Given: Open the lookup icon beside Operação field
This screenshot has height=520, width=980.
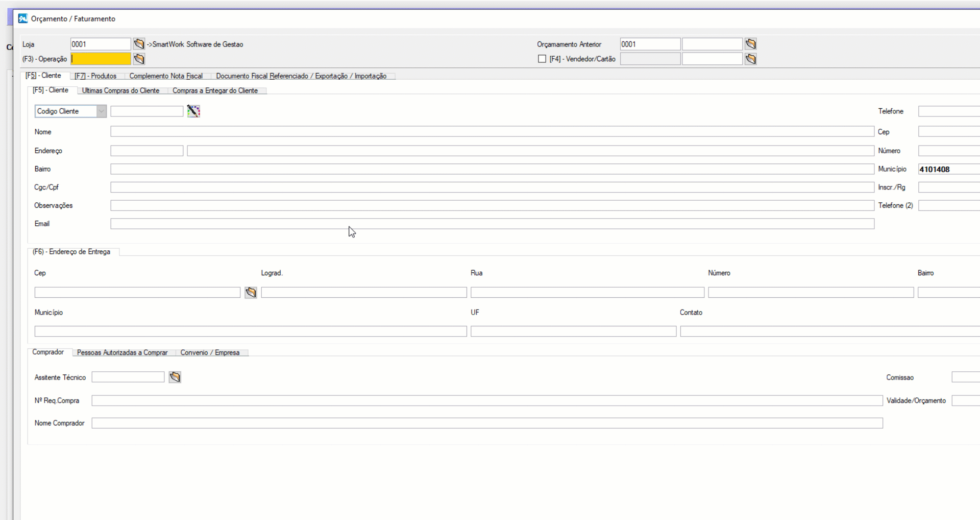Looking at the screenshot, I should [x=139, y=59].
